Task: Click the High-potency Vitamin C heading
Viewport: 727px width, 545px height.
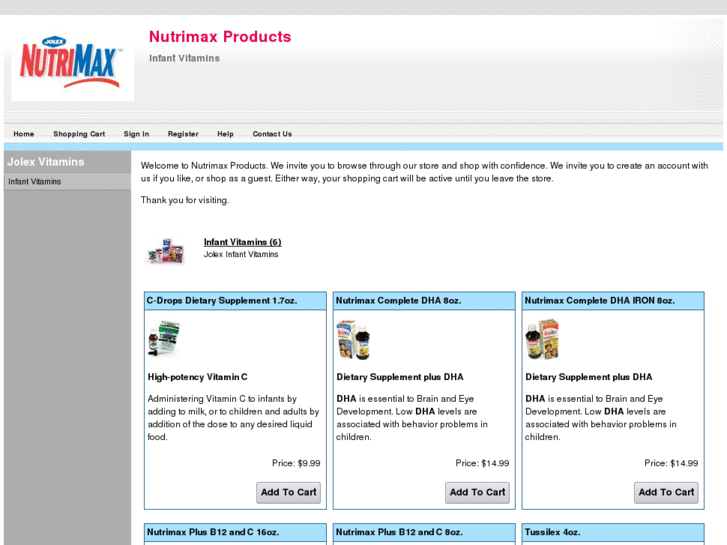Action: (x=198, y=377)
